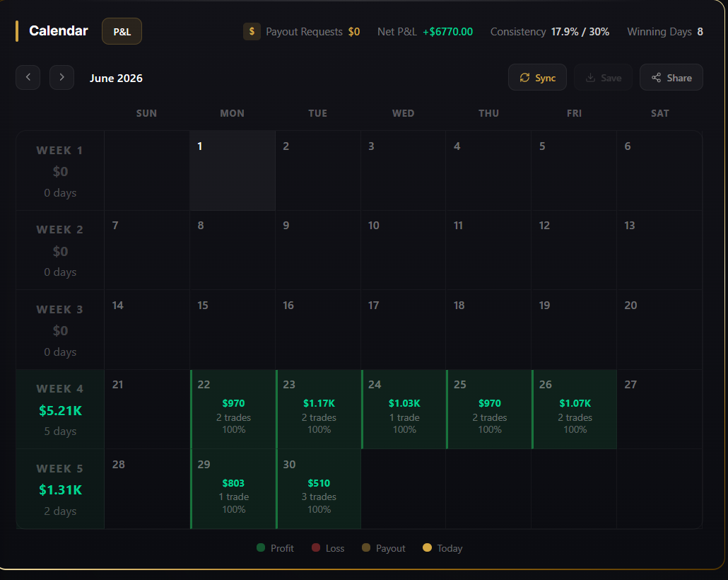
Task: Click the Winning Days count 8
Action: pyautogui.click(x=700, y=32)
